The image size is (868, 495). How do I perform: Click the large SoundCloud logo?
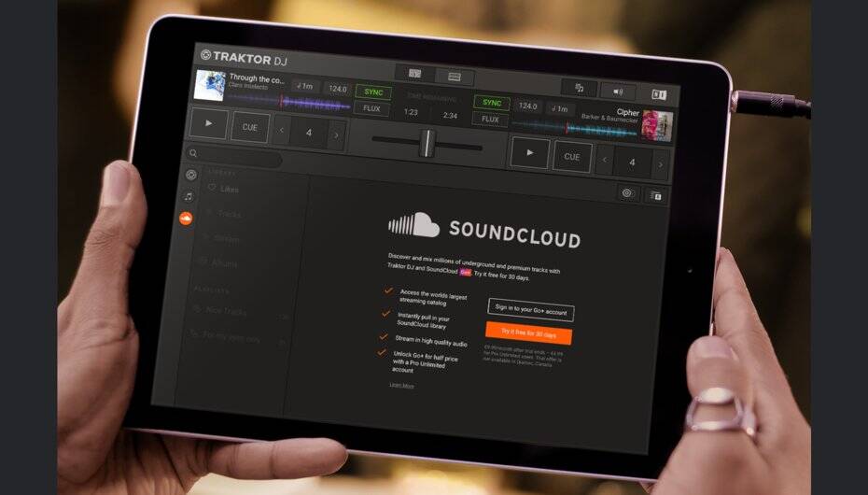[x=484, y=230]
